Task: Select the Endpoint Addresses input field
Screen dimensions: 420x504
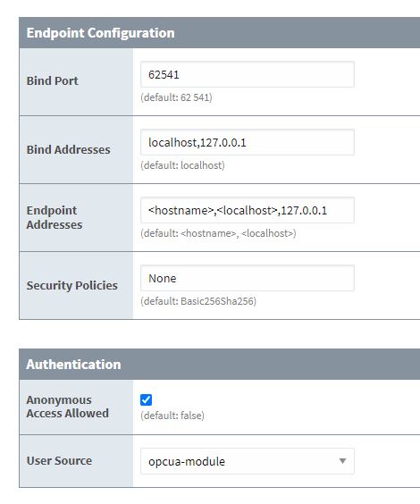Action: [x=248, y=210]
